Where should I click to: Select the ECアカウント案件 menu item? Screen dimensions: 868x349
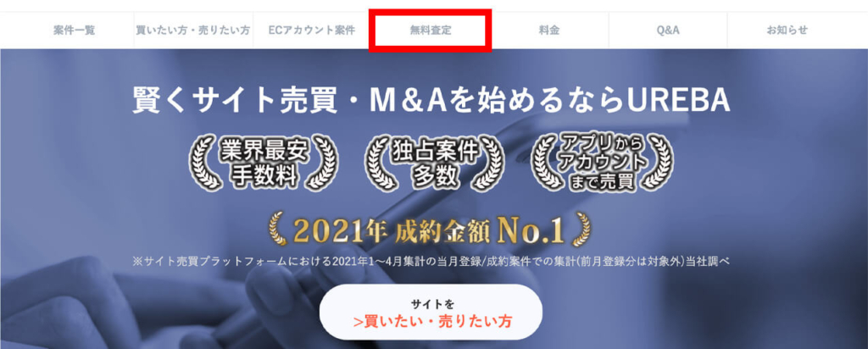[x=311, y=30]
